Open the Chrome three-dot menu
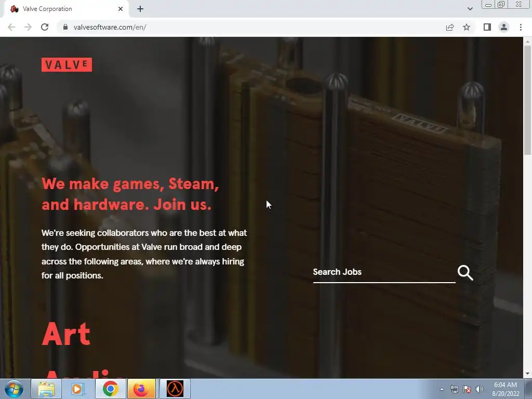The height and width of the screenshot is (399, 532). (x=521, y=27)
